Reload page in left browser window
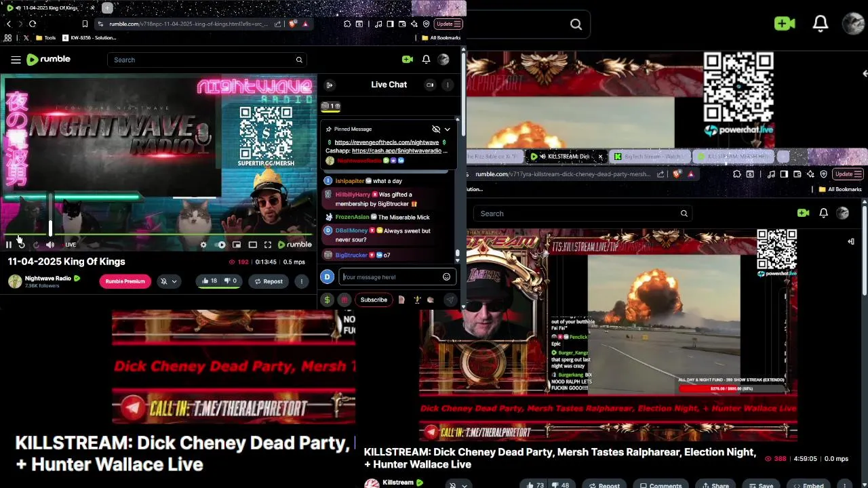 [33, 24]
